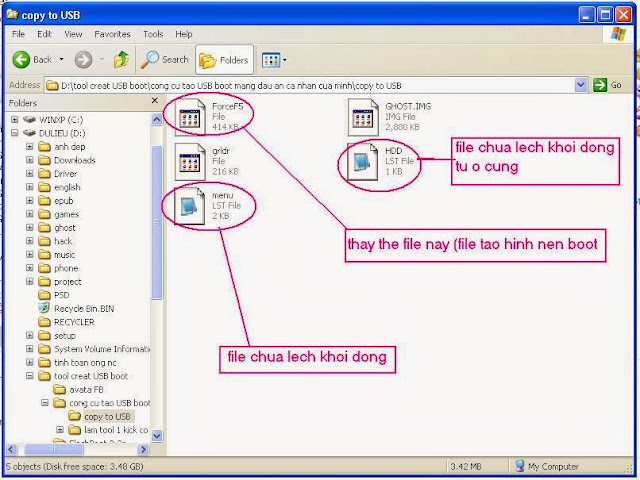Click the green Go button
The image size is (640, 480).
(608, 85)
